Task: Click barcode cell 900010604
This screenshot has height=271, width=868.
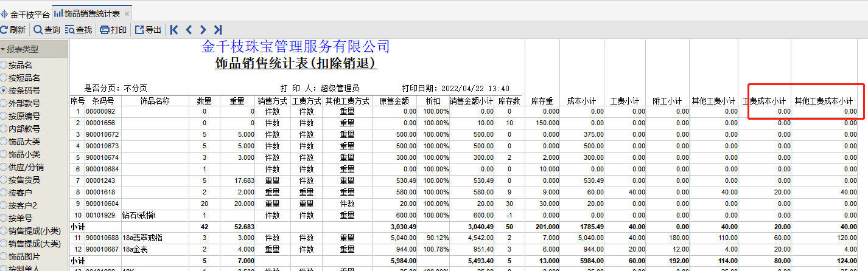Action: [x=102, y=204]
